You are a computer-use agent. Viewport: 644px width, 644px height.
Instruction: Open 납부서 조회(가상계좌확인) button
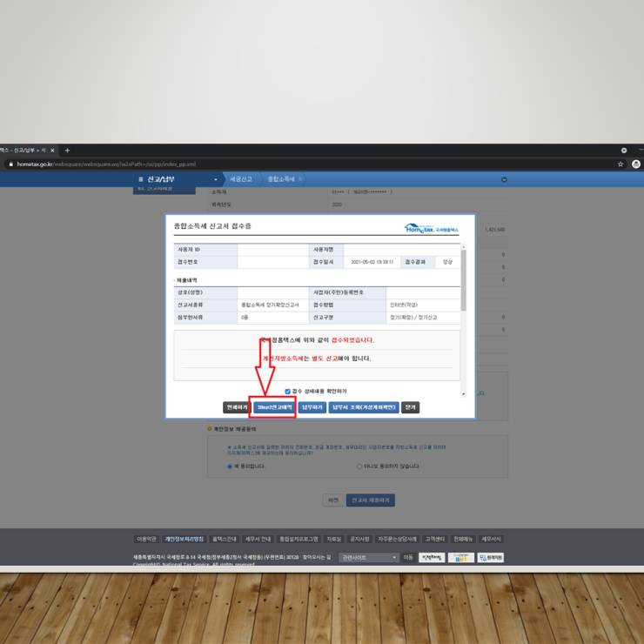click(364, 407)
